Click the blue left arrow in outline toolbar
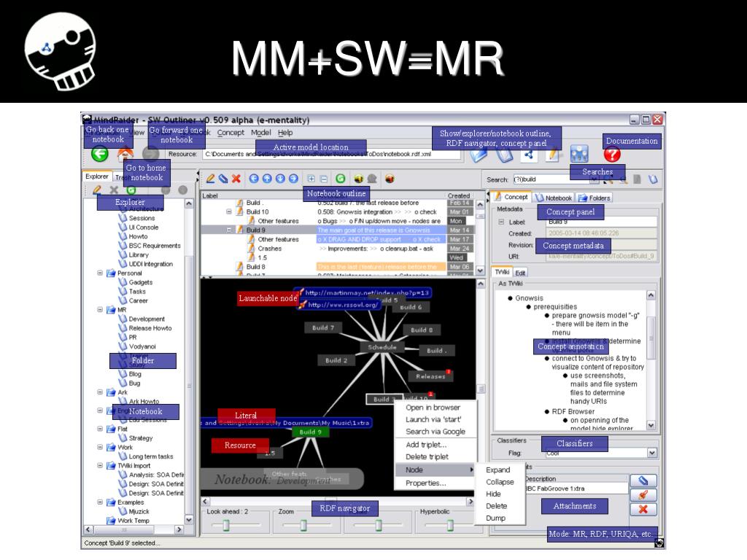Image resolution: width=747 pixels, height=560 pixels. [254, 179]
